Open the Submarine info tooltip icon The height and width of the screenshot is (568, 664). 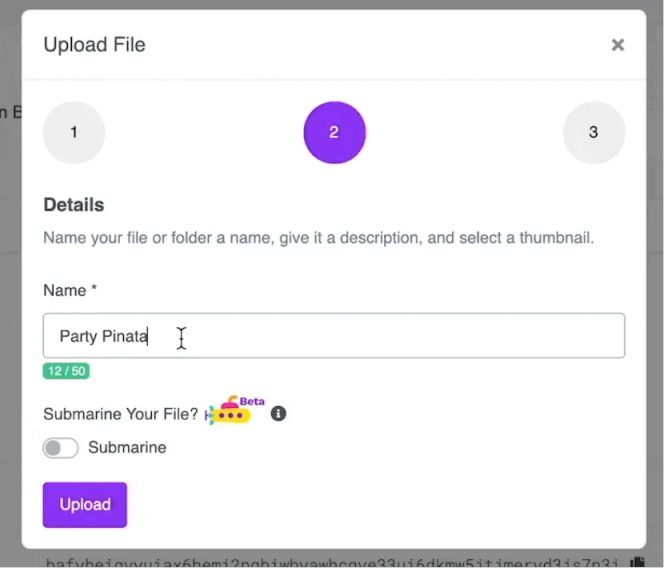coord(278,413)
